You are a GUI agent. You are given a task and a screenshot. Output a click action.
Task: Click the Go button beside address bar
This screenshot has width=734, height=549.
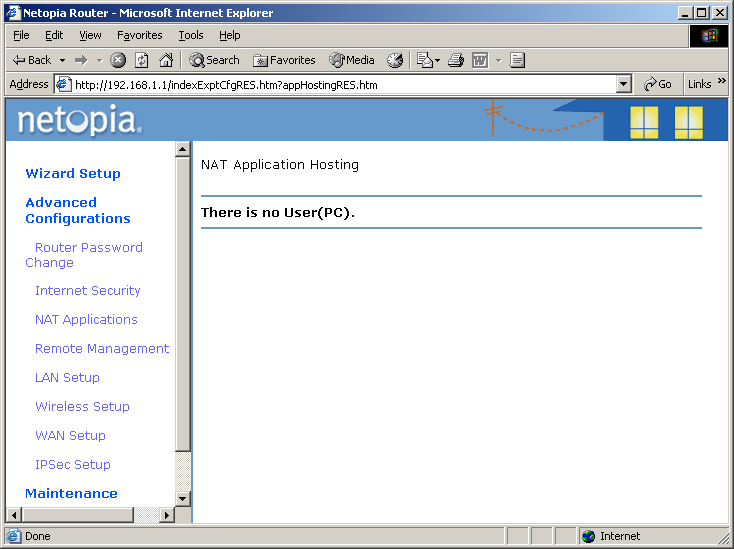[x=658, y=85]
